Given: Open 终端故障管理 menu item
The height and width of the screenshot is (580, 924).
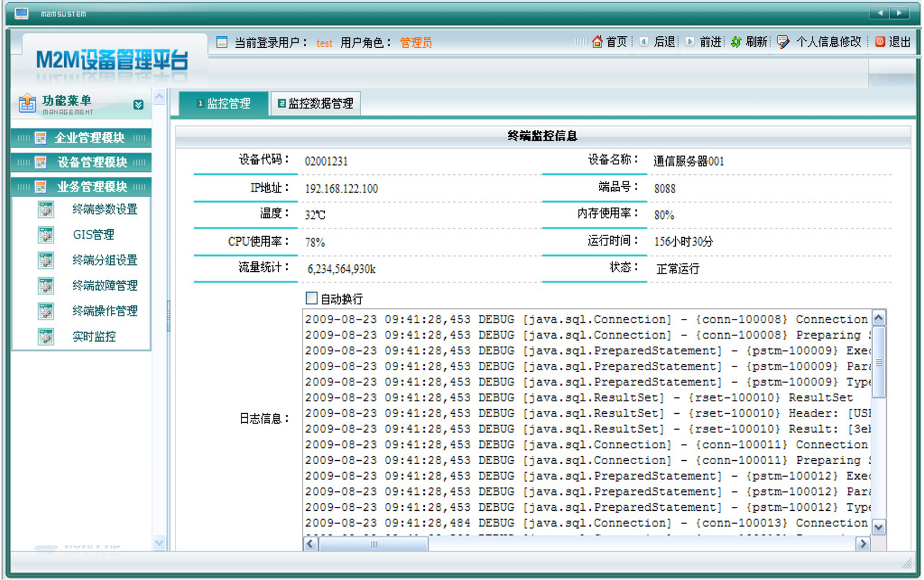Looking at the screenshot, I should coord(105,285).
